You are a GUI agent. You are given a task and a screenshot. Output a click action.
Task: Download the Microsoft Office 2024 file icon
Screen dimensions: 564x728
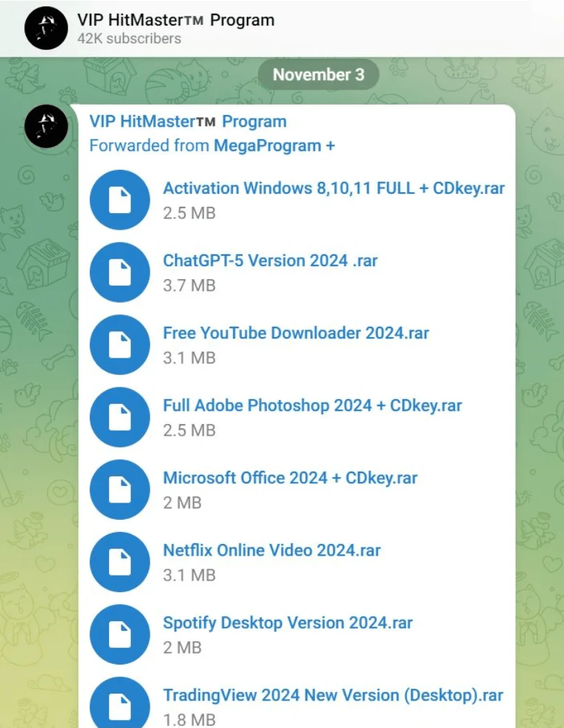[120, 489]
